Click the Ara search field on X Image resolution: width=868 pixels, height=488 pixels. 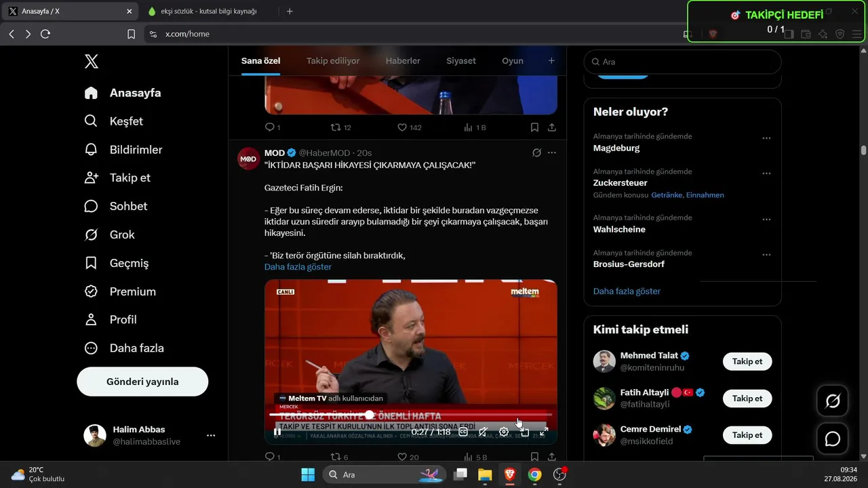coord(683,62)
